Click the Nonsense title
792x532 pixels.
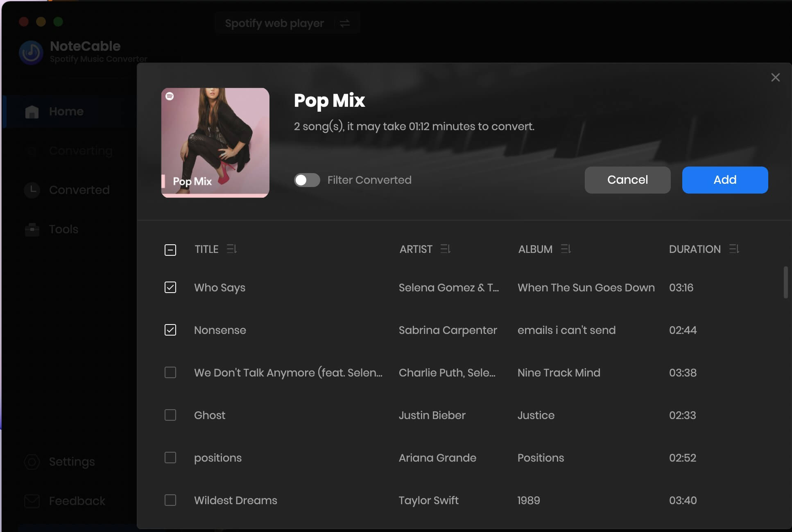(220, 330)
